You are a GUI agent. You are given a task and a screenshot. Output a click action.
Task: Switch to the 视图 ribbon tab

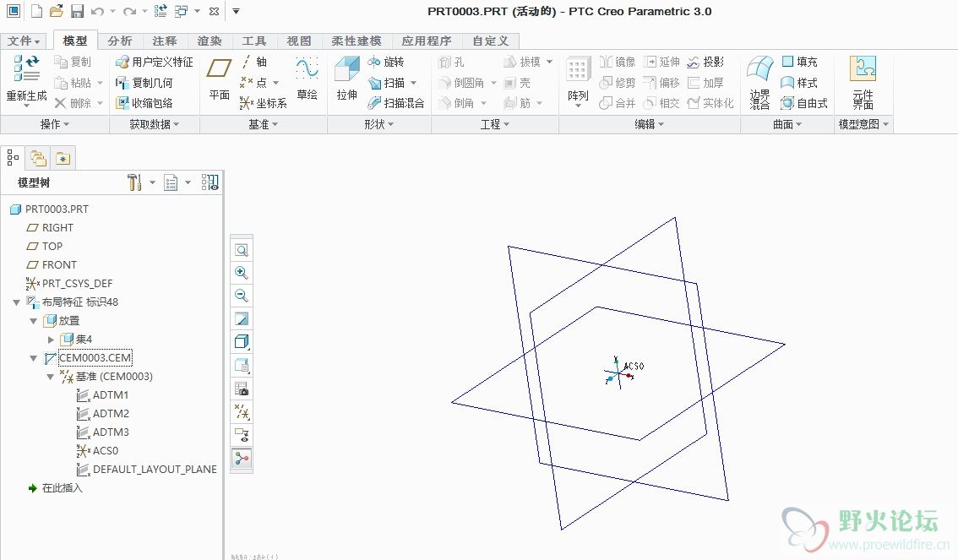click(299, 41)
